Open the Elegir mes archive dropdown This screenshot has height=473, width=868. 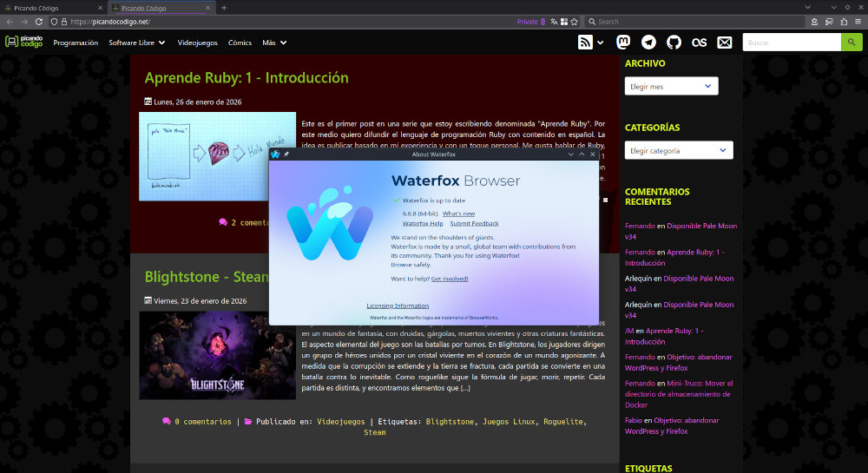(672, 86)
